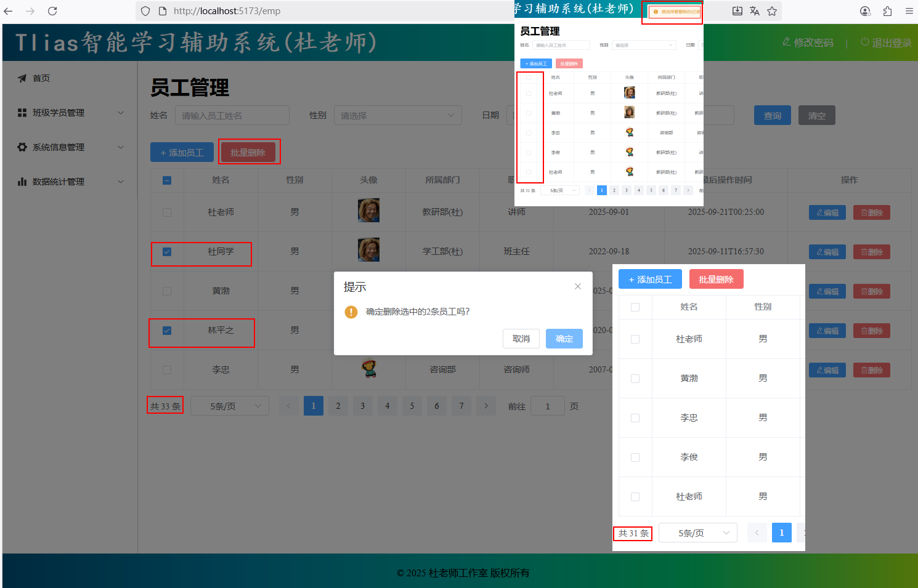Uncheck the checkbox beside 林平之
Viewport: 918px width, 588px height.
pos(167,331)
